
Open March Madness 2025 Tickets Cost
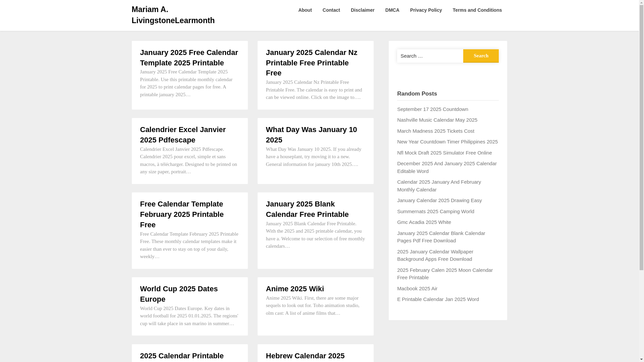[435, 131]
